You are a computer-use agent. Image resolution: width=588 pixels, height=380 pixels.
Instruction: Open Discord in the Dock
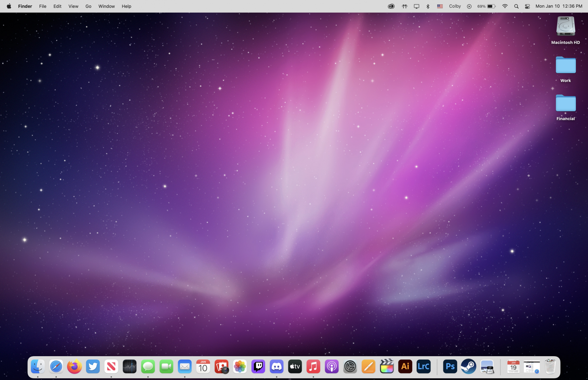coord(277,366)
